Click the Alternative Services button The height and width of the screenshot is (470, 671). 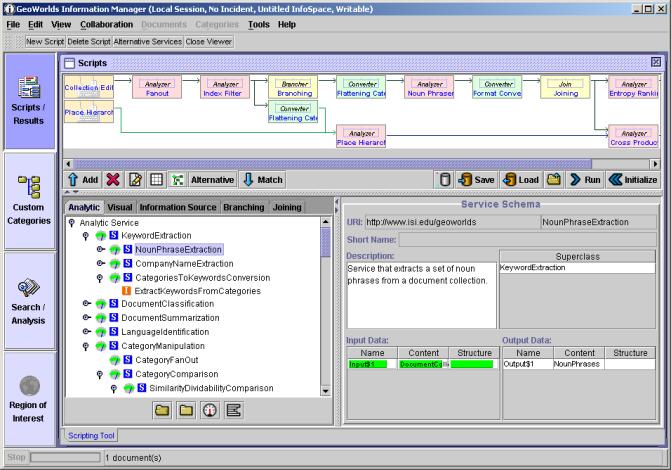click(x=148, y=42)
